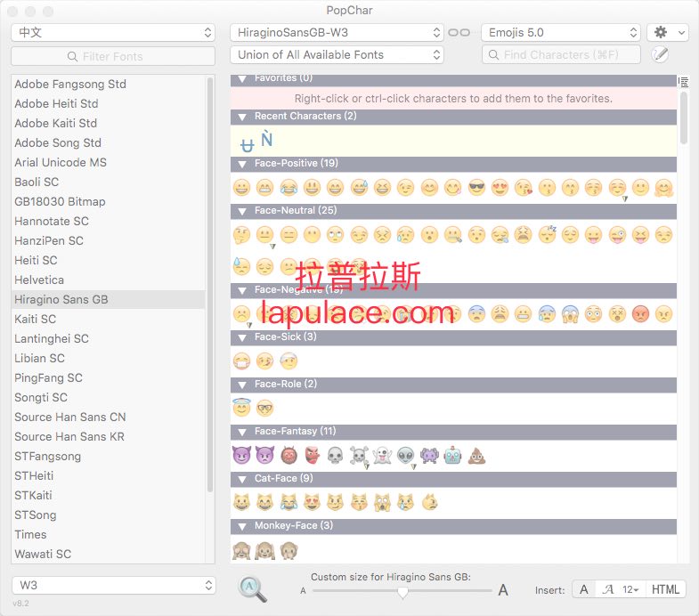Open the HiraginoSansGB-W3 font dropdown
Screen dimensions: 699x616
[337, 33]
